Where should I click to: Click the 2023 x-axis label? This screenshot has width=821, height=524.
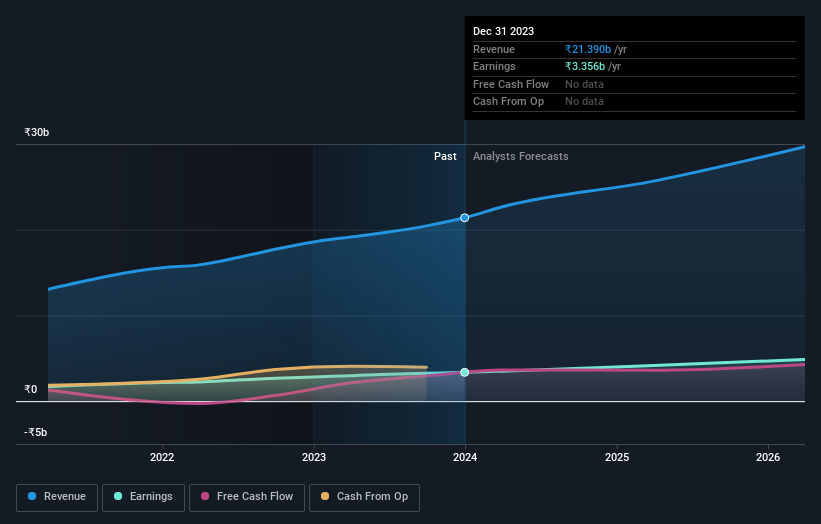point(314,457)
